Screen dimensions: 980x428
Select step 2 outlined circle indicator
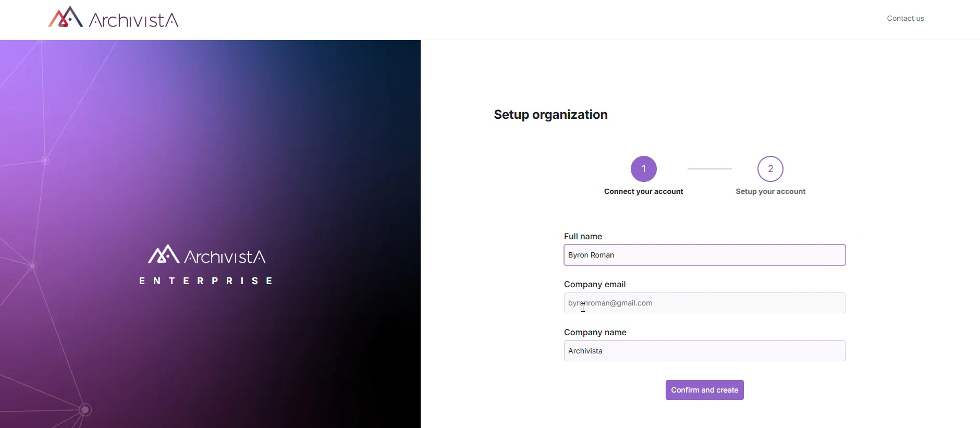[x=770, y=169]
